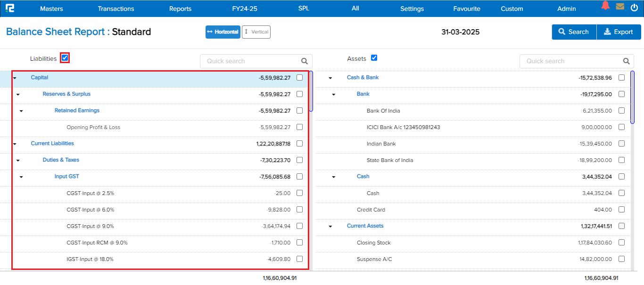The width and height of the screenshot is (644, 285).
Task: Switch to Horizontal layout view
Action: tap(223, 32)
